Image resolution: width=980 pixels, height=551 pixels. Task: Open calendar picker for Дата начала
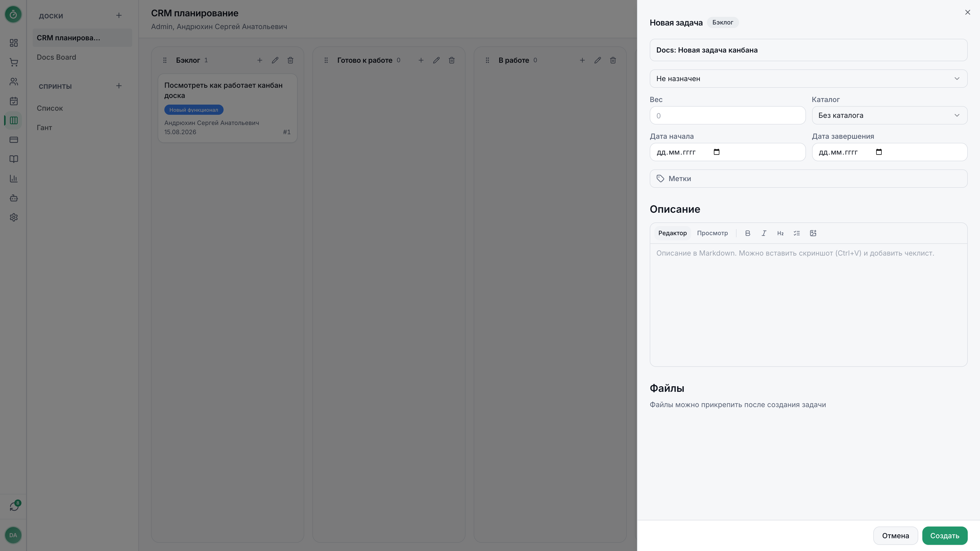coord(717,152)
